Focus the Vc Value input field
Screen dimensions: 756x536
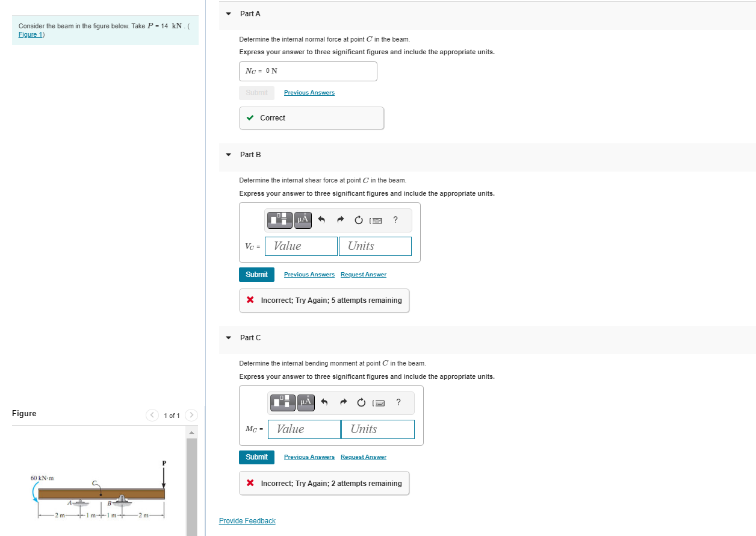pos(301,246)
